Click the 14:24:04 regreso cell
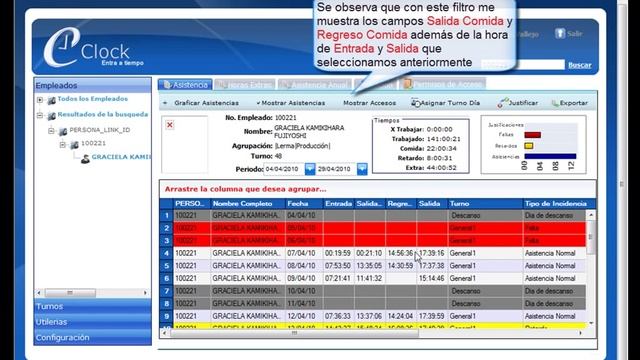This screenshot has width=640, height=360. (x=400, y=316)
